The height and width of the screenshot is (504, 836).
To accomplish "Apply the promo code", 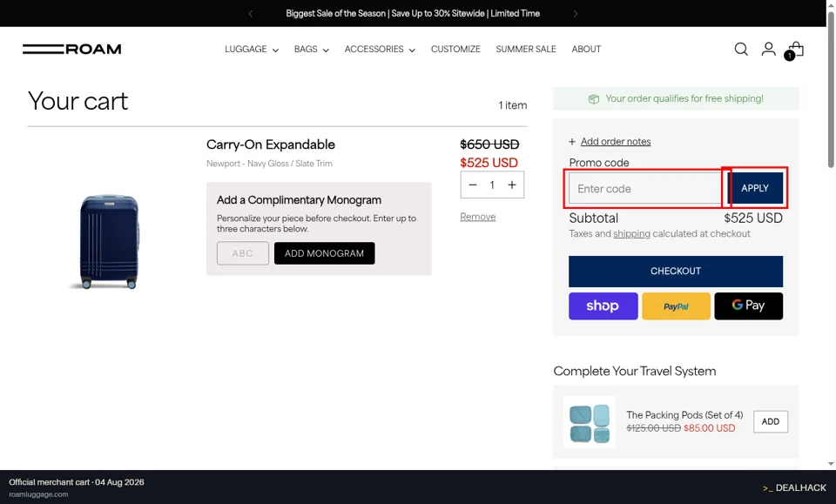I will pos(755,188).
